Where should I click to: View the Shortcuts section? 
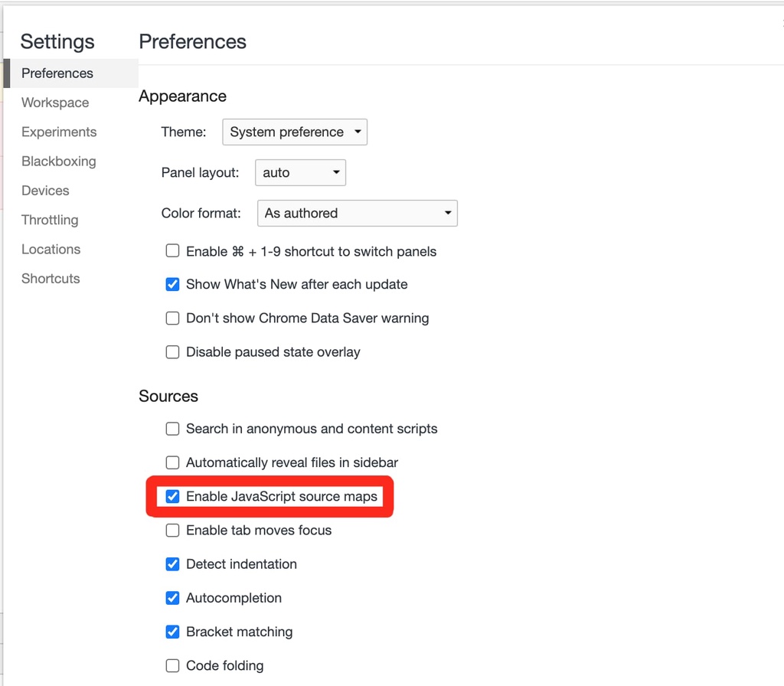(51, 278)
